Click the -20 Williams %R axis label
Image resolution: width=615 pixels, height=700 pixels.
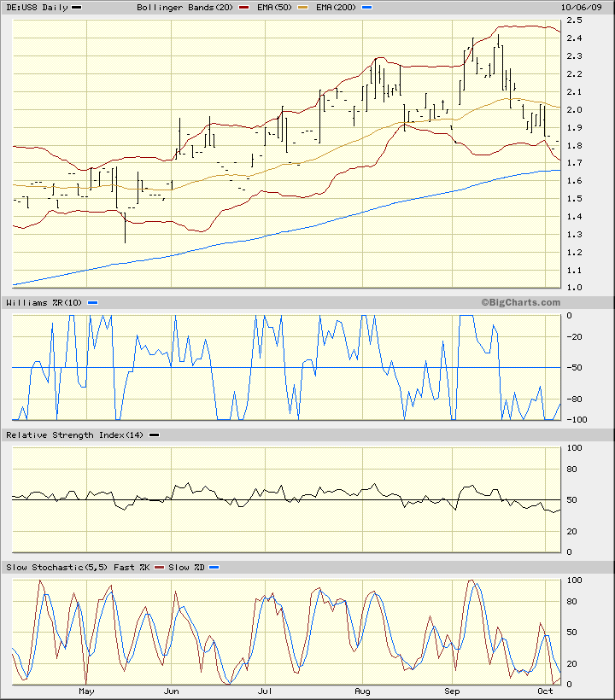point(574,337)
